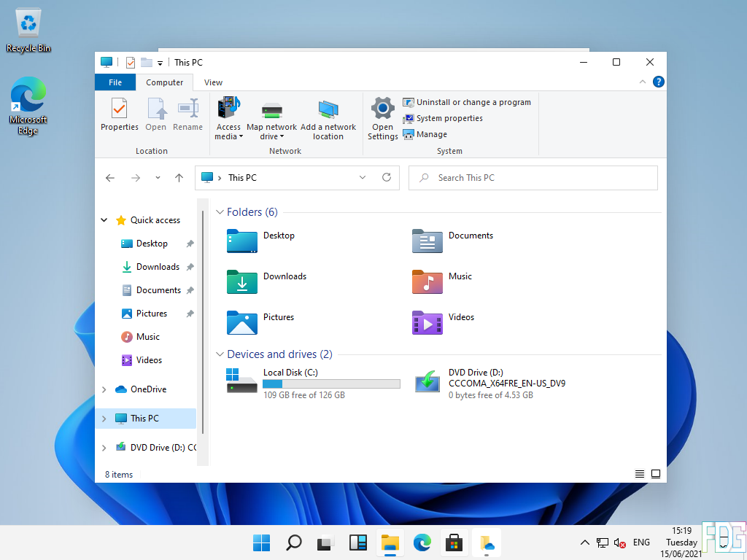Go back with the left arrow
Screen dimensions: 747x560
(x=110, y=178)
